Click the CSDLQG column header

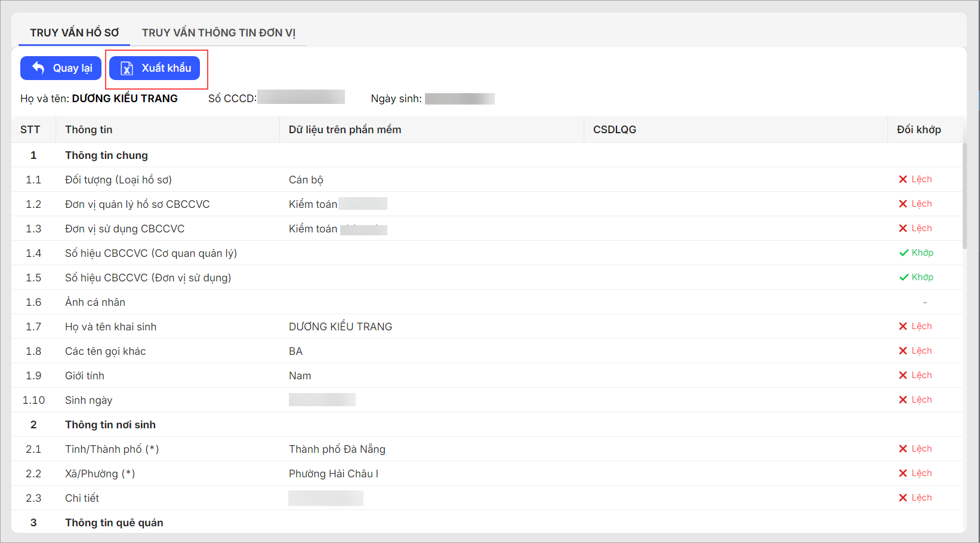(615, 130)
